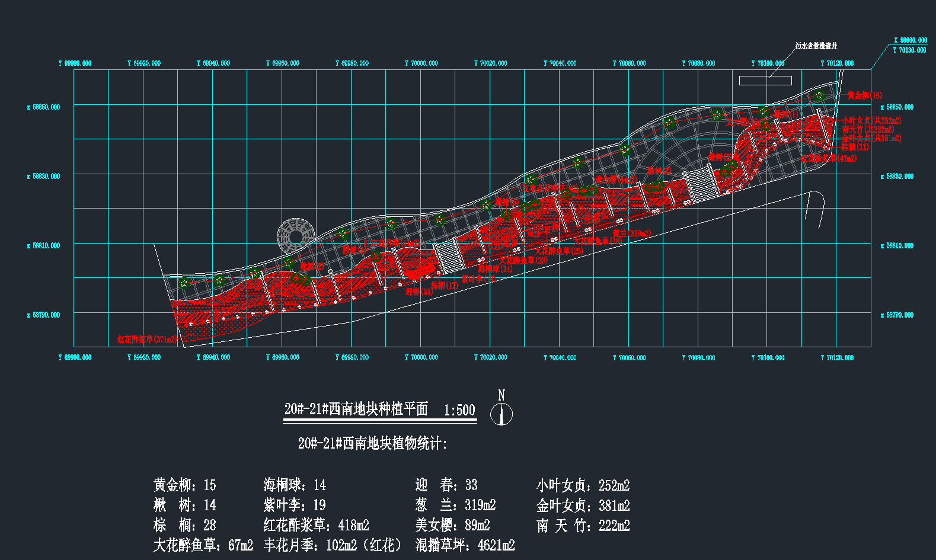The image size is (936, 560).
Task: Click tree symbol beside 黄金柳(15) label
Action: point(819,96)
